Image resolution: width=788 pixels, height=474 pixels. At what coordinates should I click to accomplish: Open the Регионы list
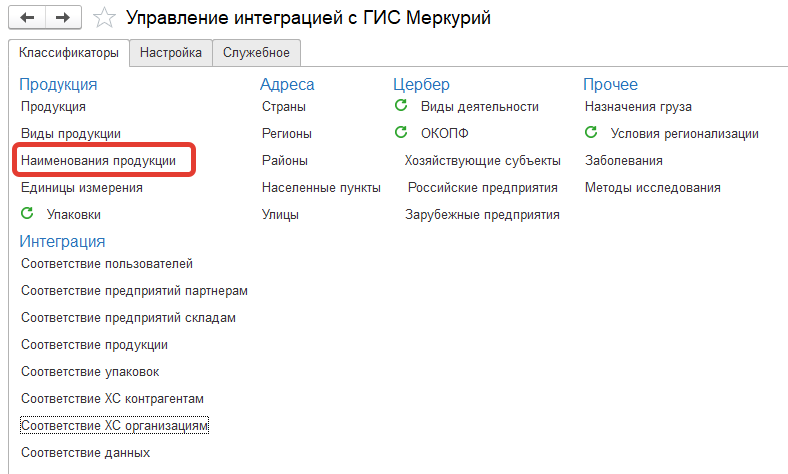(x=287, y=134)
